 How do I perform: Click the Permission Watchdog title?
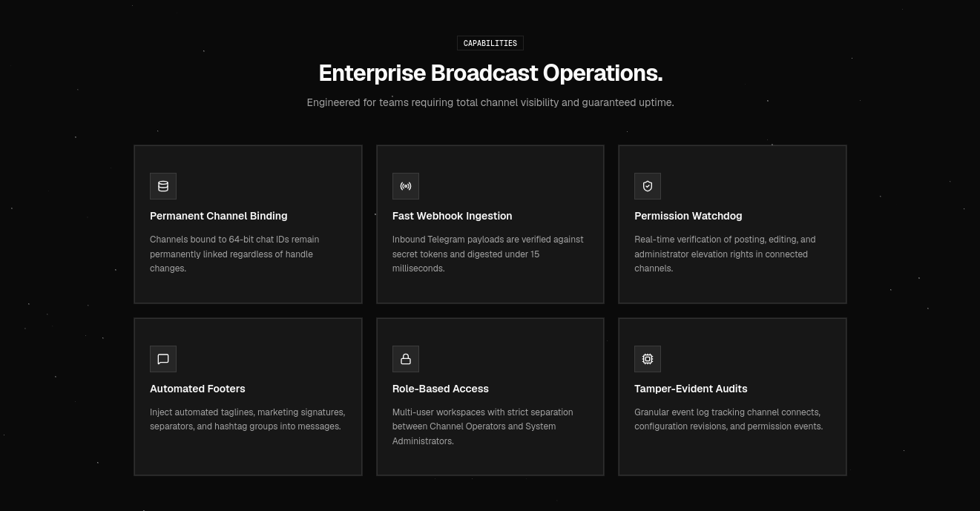(688, 216)
